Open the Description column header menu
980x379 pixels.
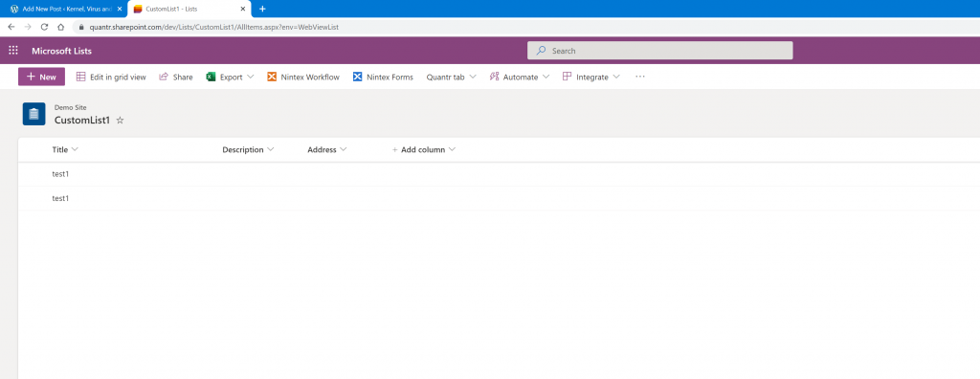(x=248, y=150)
